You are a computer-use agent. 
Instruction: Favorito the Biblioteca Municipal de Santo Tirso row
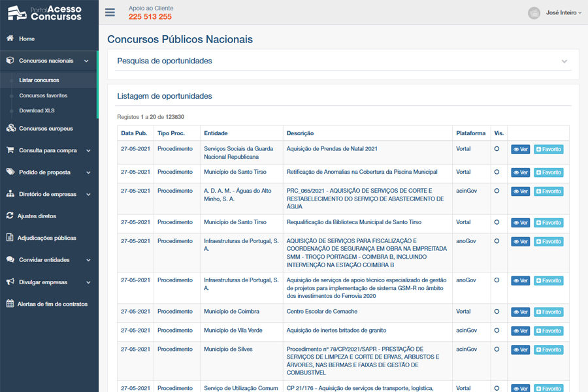(x=548, y=223)
